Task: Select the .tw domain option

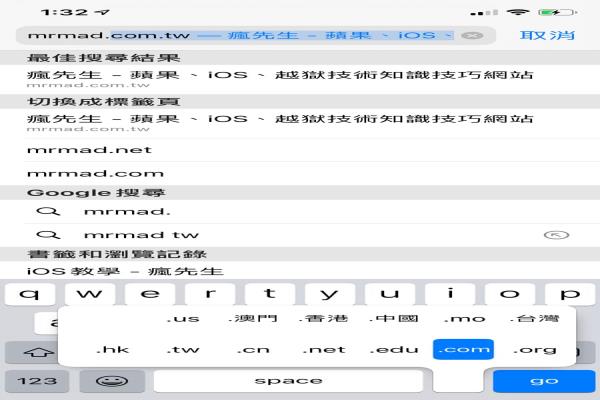Action: tap(183, 349)
